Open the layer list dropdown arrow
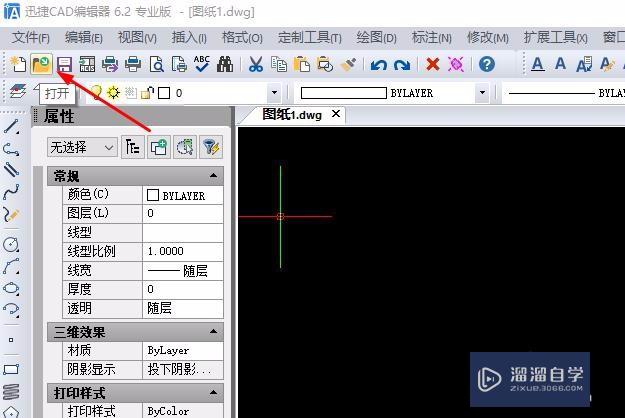The height and width of the screenshot is (418, 625). click(x=274, y=92)
